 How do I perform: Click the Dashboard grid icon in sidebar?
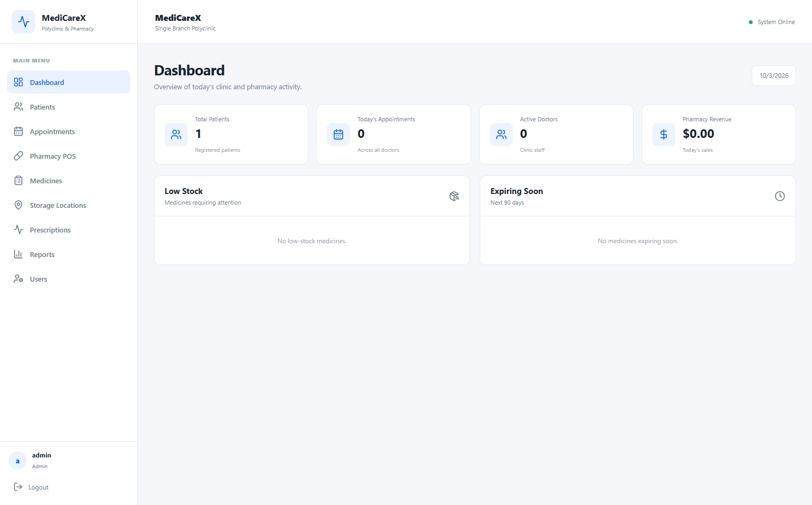[x=18, y=82]
